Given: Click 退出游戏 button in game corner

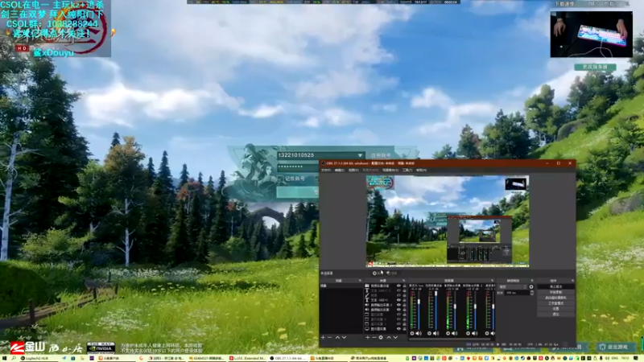Looking at the screenshot, I should [x=616, y=348].
